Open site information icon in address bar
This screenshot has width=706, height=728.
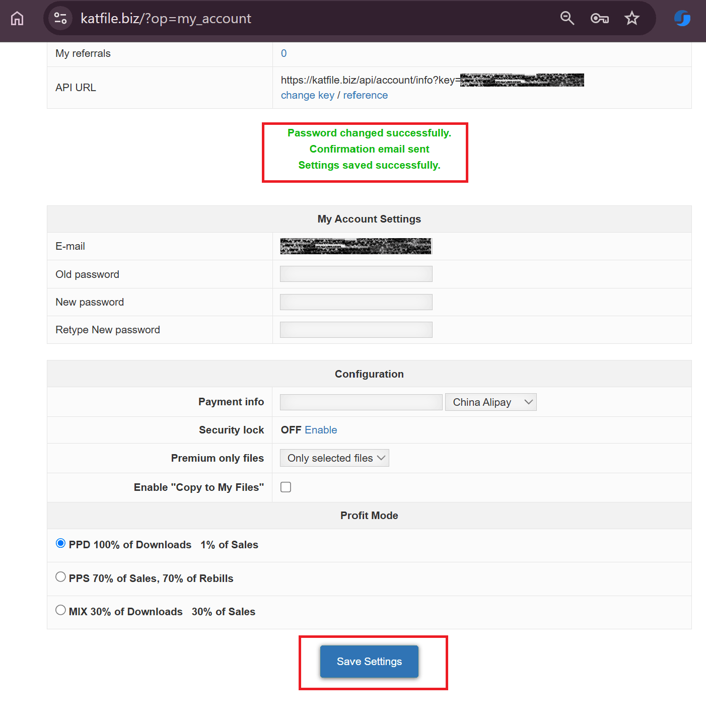60,18
